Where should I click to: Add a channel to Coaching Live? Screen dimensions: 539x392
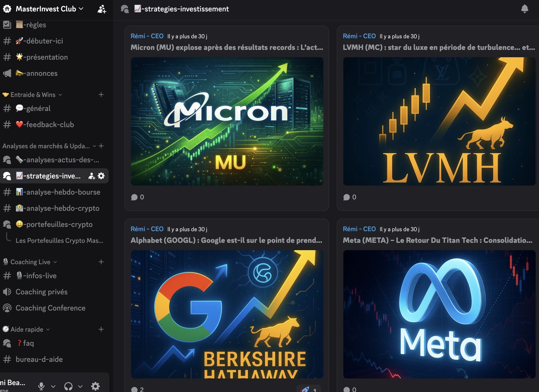[101, 262]
